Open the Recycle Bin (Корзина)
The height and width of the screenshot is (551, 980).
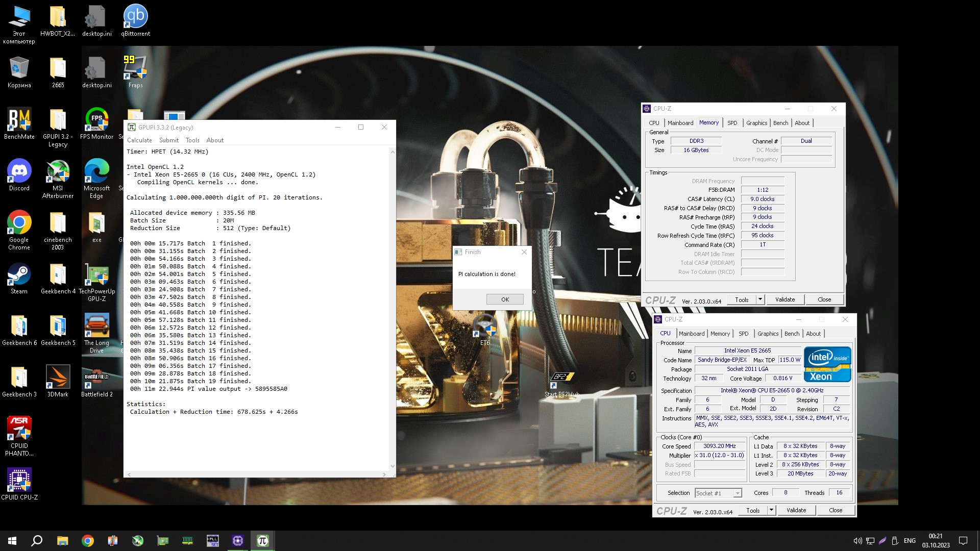(x=19, y=71)
